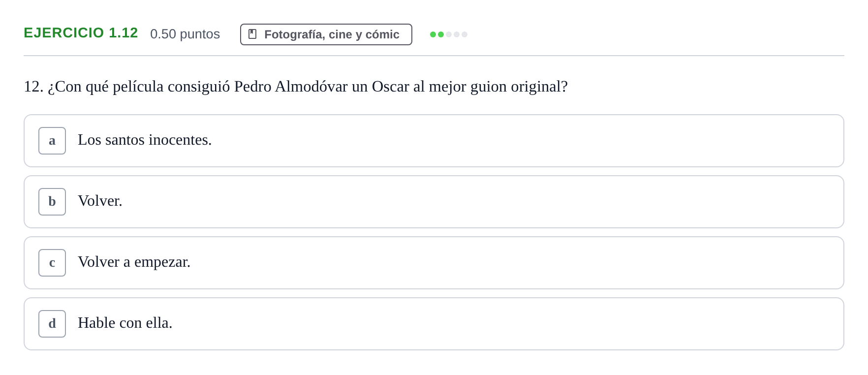Click the fourth gray difficulty dot
The height and width of the screenshot is (375, 868).
pos(457,34)
